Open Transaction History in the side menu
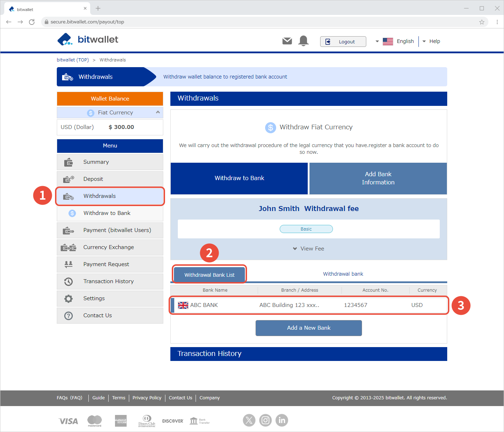 [109, 281]
